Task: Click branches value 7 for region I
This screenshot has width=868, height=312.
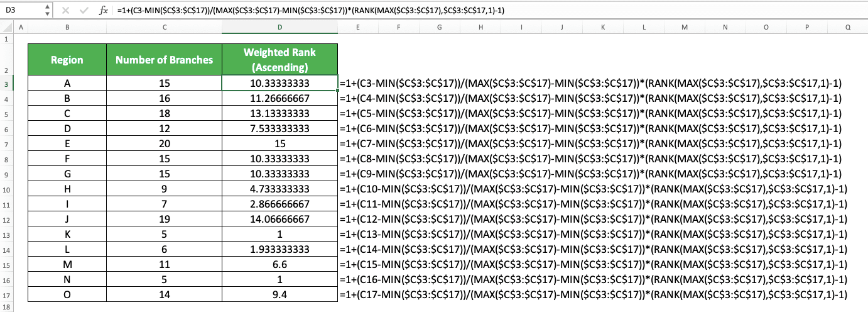Action: pos(164,204)
